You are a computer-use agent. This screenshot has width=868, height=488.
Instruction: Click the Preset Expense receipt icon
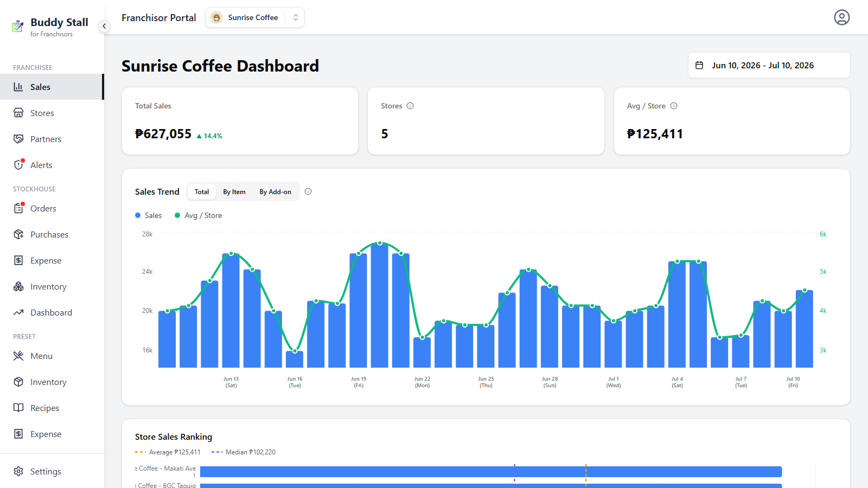pos(18,434)
